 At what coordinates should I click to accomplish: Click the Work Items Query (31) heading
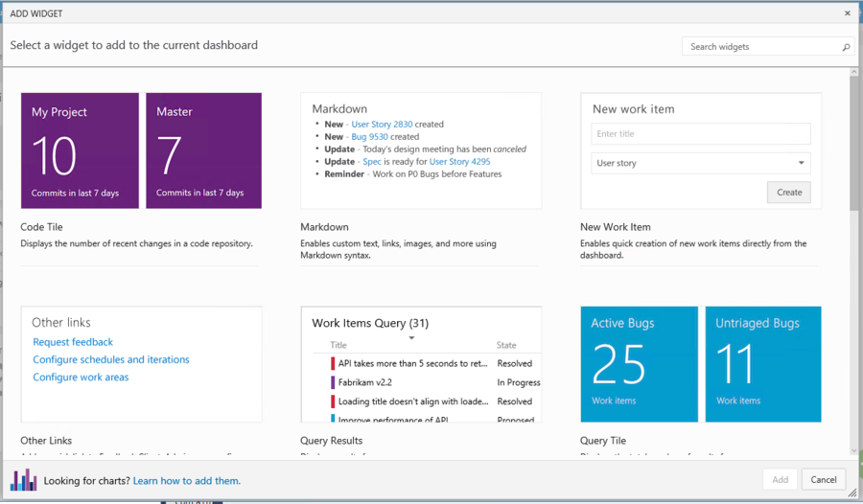tap(370, 324)
